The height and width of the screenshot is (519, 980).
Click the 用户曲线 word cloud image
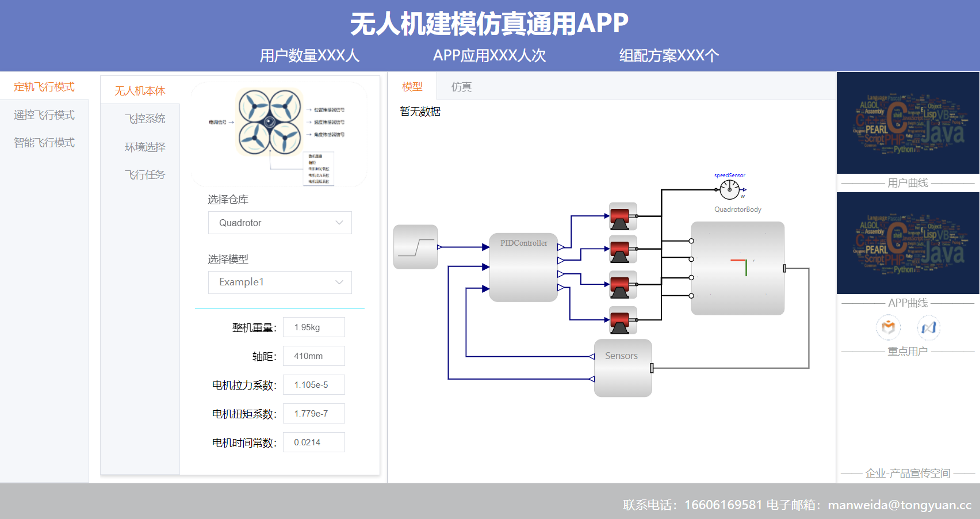[x=908, y=123]
